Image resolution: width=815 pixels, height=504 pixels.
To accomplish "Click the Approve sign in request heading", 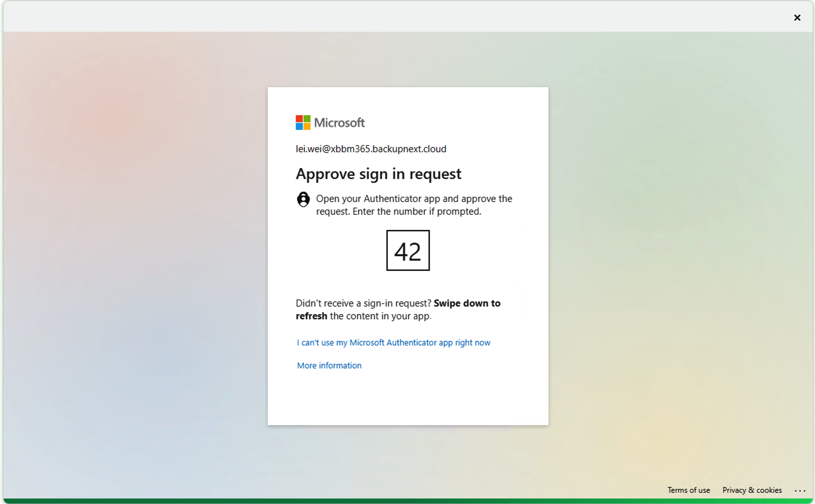I will click(x=378, y=174).
